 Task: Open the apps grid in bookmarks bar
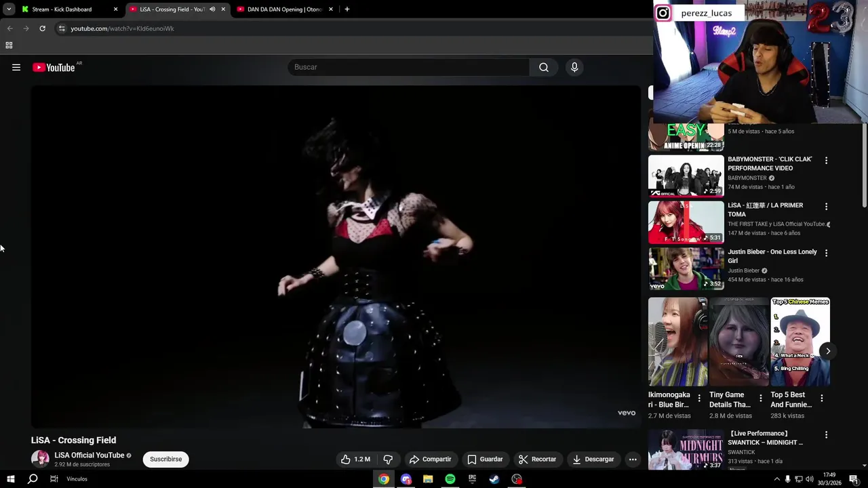(9, 45)
